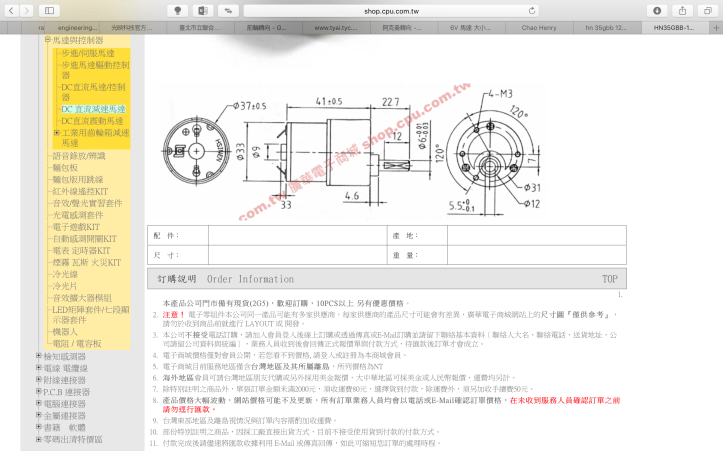Open the 機器人 category link
The width and height of the screenshot is (723, 451).
click(65, 331)
